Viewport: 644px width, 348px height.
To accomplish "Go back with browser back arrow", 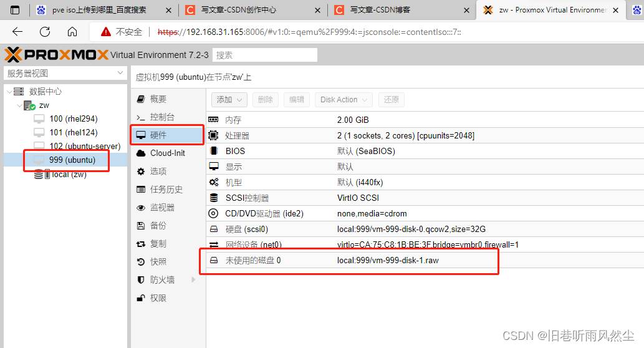I will click(17, 32).
